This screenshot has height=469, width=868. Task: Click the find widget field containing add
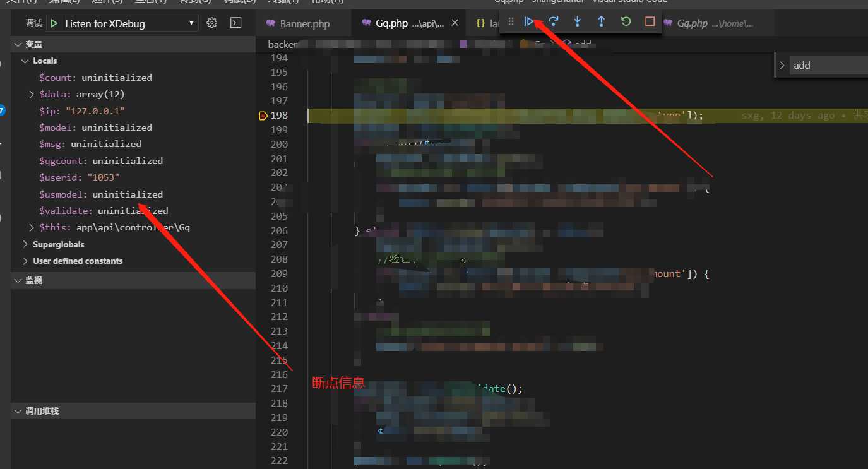pos(829,65)
